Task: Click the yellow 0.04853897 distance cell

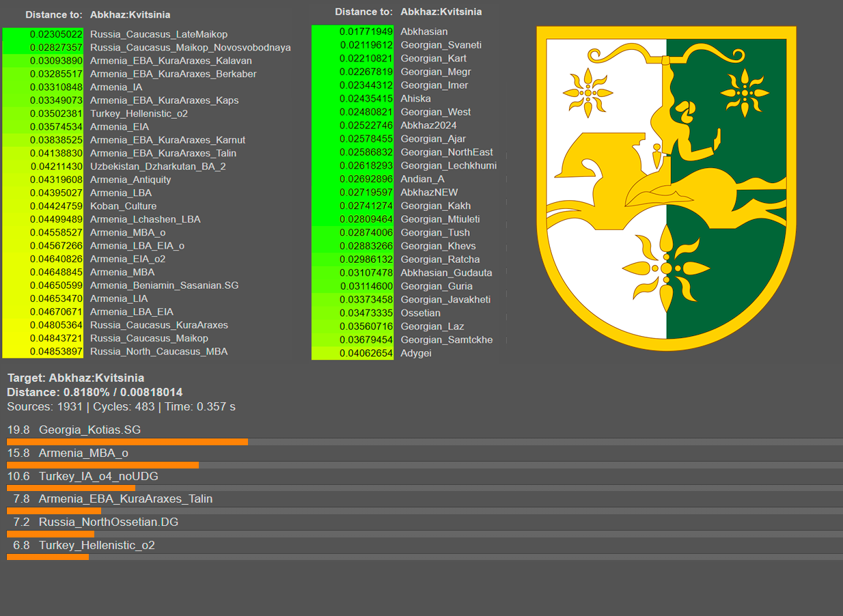Action: [x=44, y=352]
